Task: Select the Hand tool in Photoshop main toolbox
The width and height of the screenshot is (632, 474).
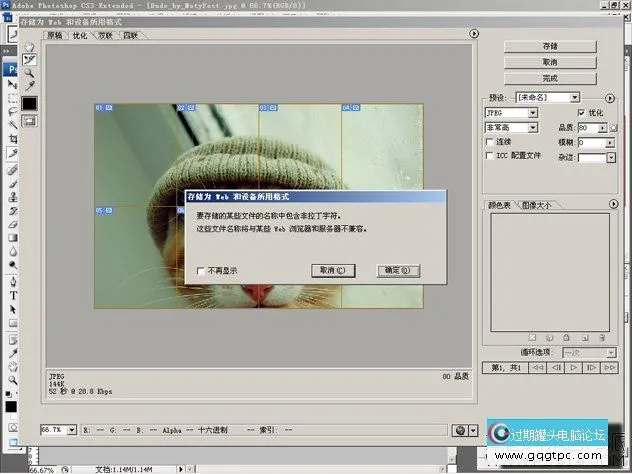Action: point(12,367)
